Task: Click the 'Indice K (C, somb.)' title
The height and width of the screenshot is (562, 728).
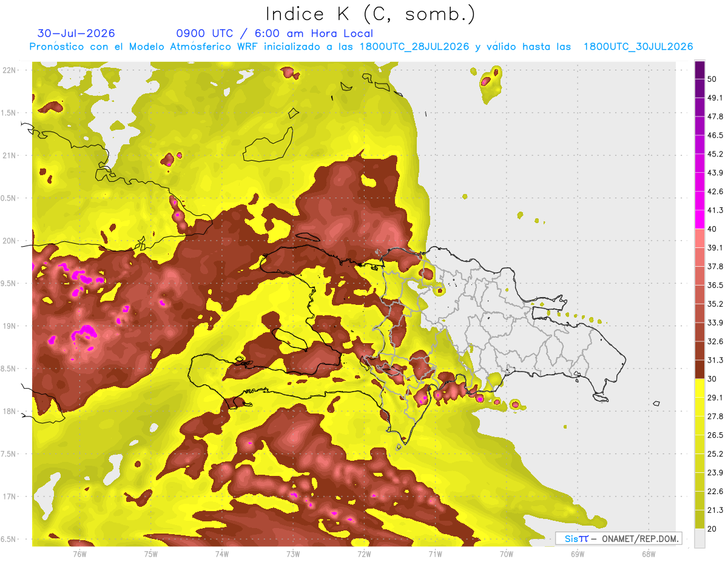Action: [x=370, y=15]
